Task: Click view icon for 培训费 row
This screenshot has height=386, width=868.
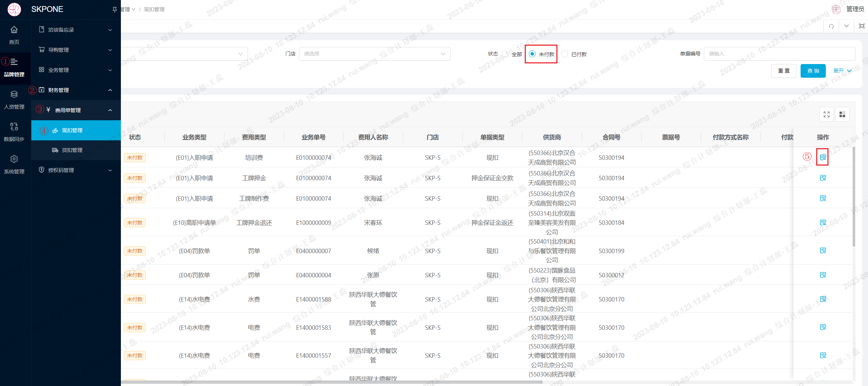Action: [x=823, y=157]
